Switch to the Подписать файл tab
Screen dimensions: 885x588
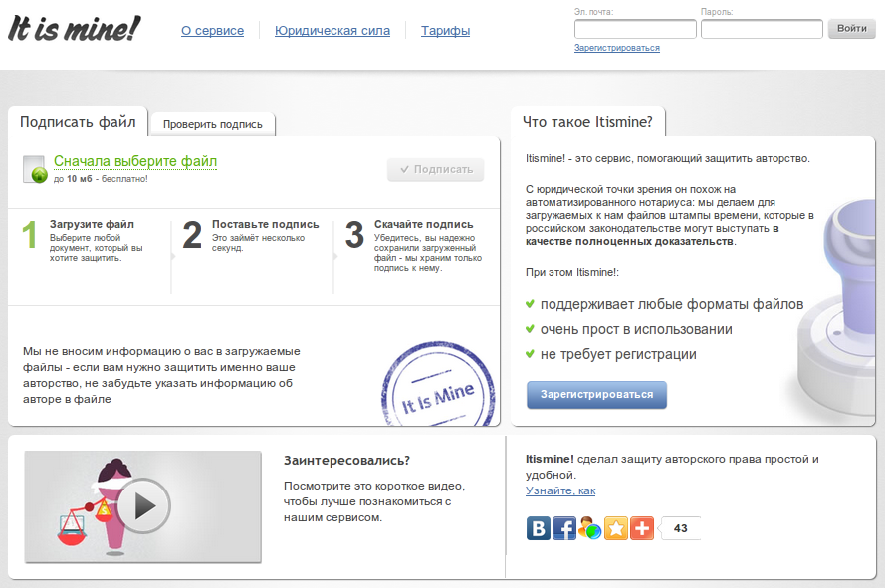pos(78,122)
